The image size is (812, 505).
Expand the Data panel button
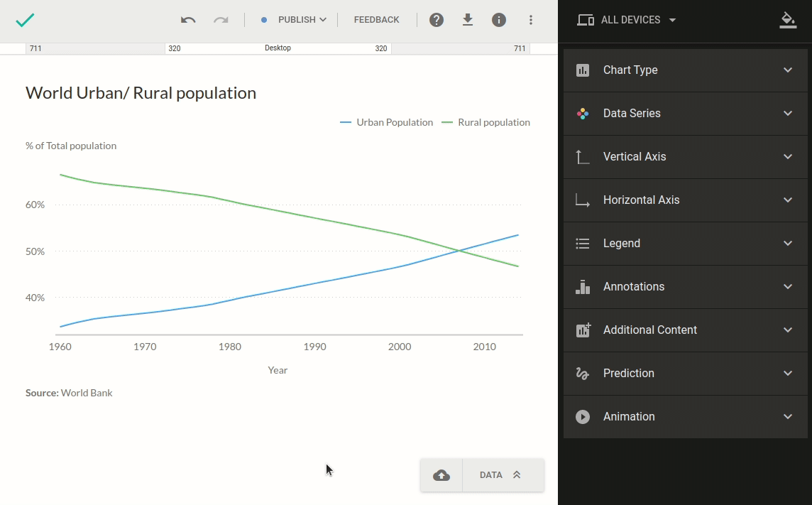point(503,475)
